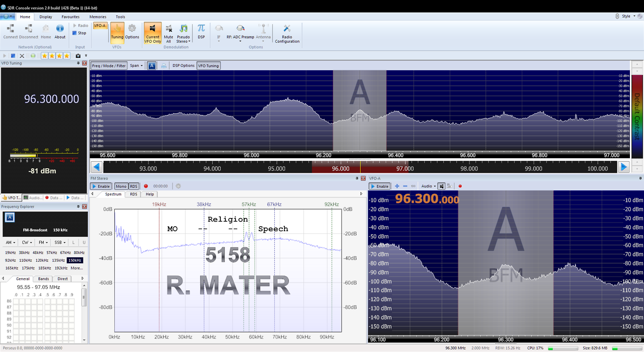644x352 pixels.
Task: Expand quick-access toolbar customize arrow
Action: click(86, 55)
